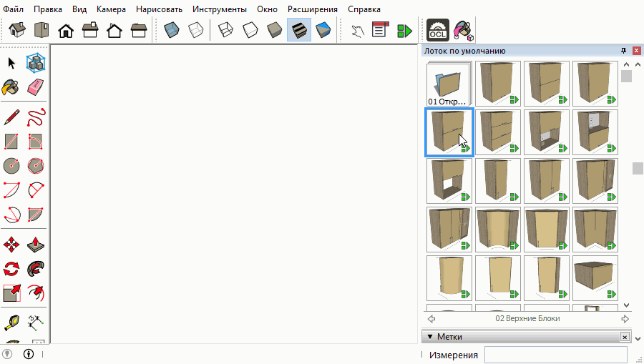
Task: Select the Freehand squiggle tool
Action: [x=36, y=117]
